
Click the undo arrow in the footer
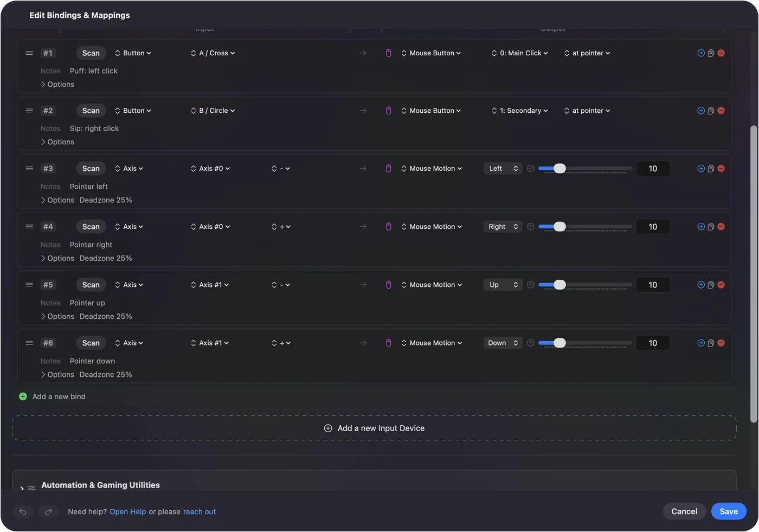click(x=23, y=511)
